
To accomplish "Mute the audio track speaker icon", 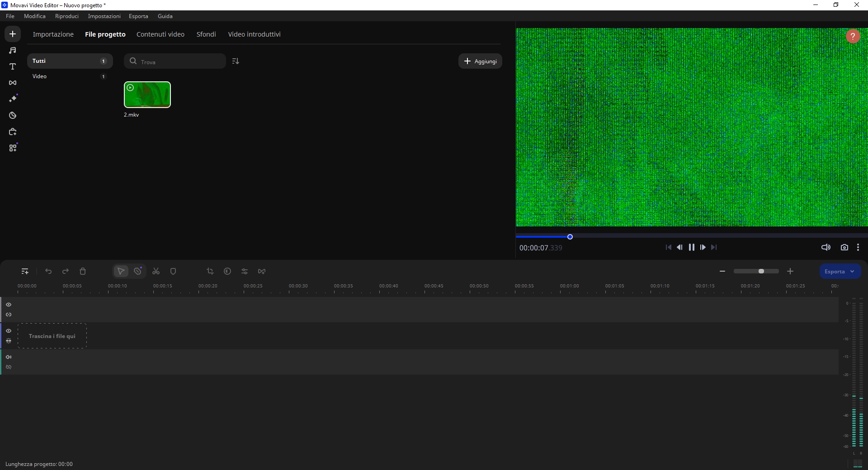I will click(9, 357).
